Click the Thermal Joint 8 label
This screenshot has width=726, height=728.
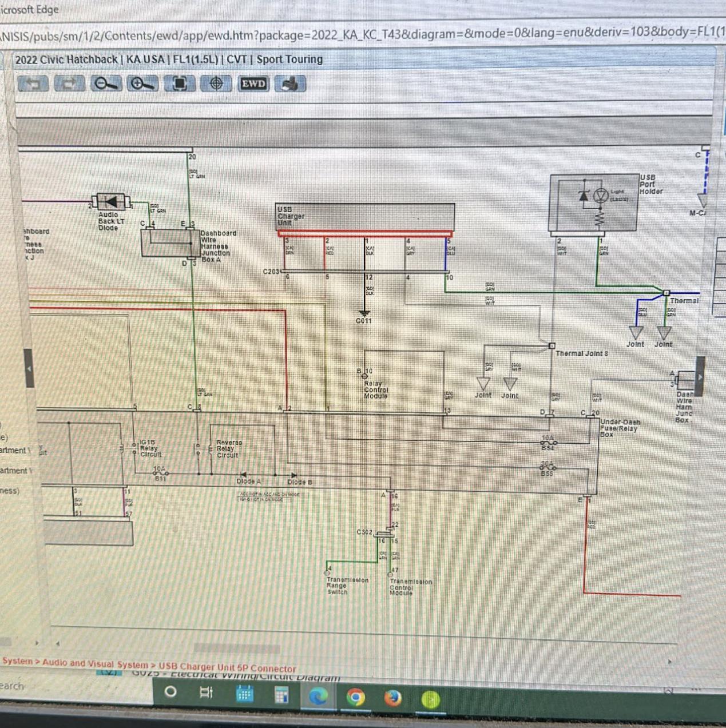[x=582, y=353]
